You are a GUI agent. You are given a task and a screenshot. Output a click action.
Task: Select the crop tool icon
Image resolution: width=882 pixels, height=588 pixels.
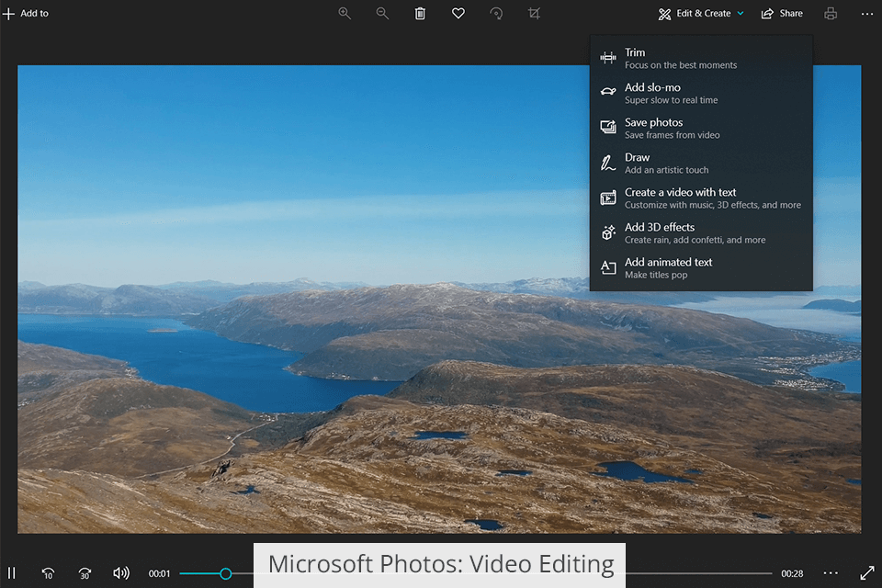pos(534,14)
